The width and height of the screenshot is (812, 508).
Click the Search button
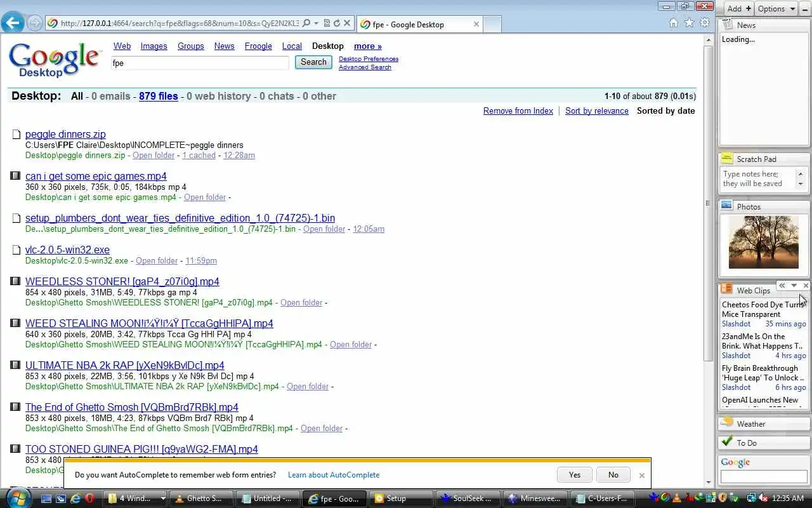pyautogui.click(x=313, y=62)
